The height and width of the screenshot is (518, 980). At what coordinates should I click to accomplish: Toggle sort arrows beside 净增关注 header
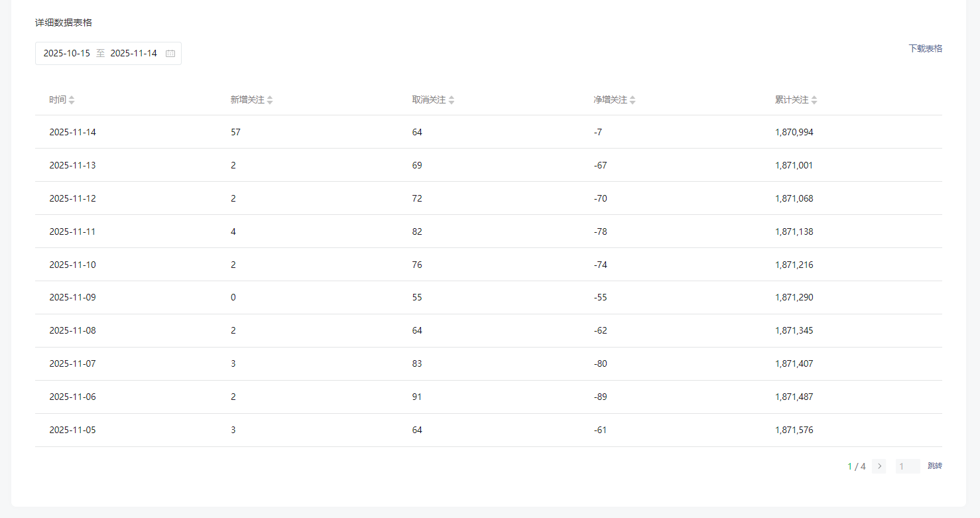[633, 100]
